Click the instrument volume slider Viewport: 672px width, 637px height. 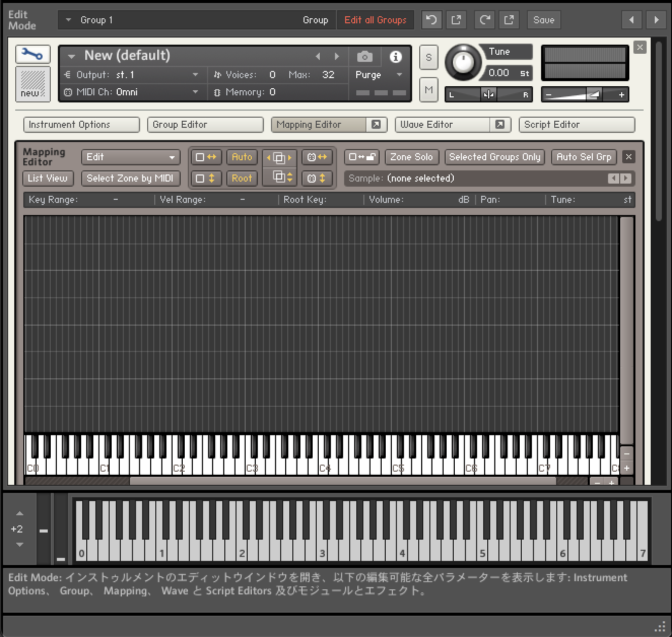585,94
